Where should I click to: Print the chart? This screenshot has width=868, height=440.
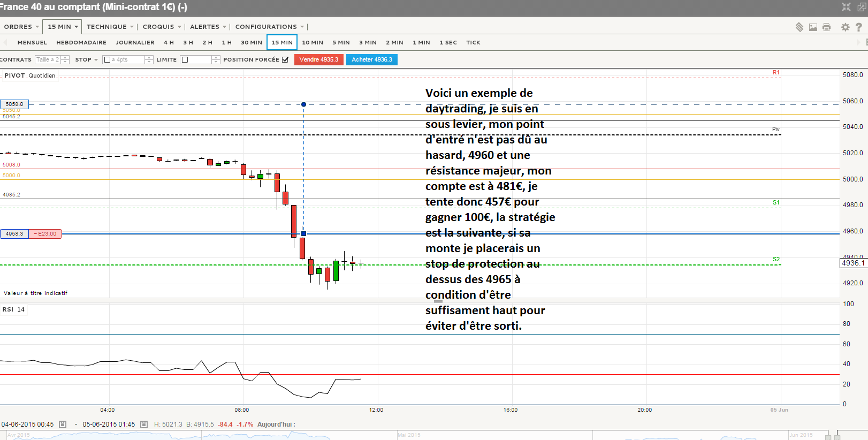[827, 27]
